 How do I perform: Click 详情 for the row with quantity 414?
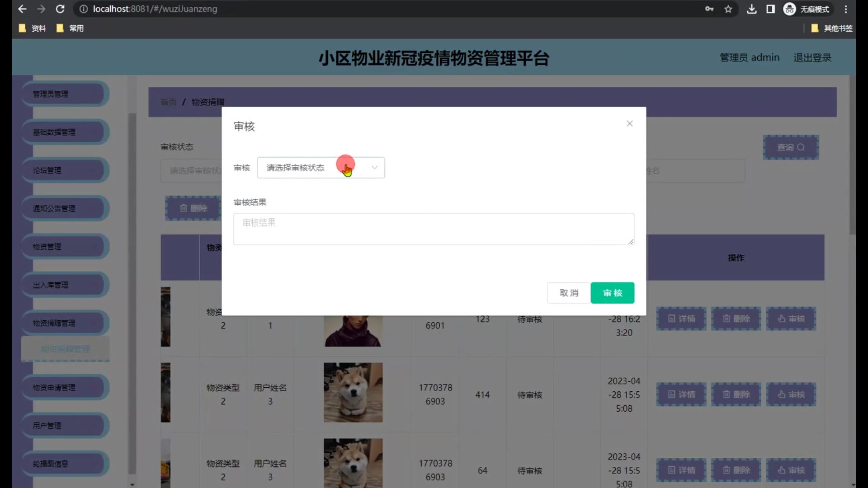(681, 394)
